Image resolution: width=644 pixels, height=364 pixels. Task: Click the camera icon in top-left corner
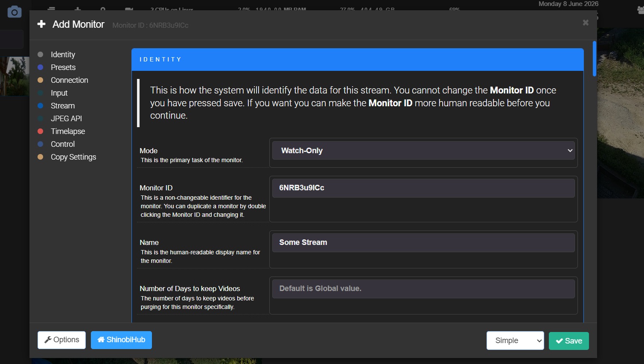pyautogui.click(x=15, y=12)
